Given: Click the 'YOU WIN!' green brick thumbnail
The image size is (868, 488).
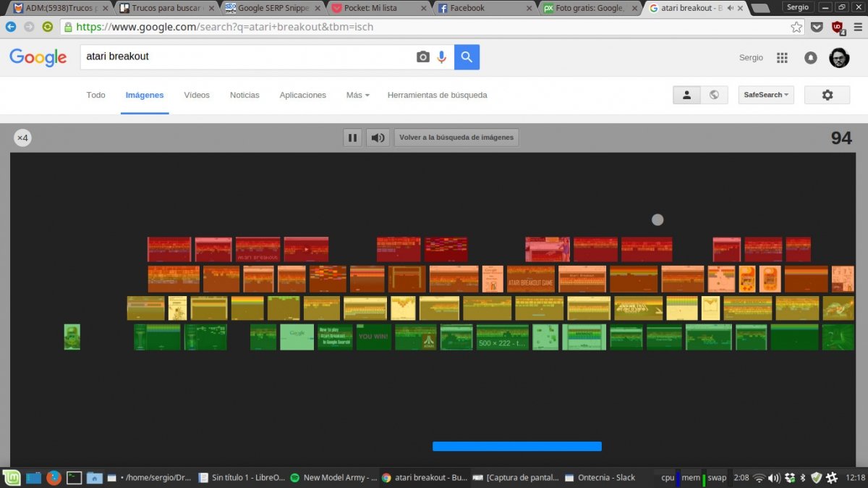Looking at the screenshot, I should coord(374,337).
